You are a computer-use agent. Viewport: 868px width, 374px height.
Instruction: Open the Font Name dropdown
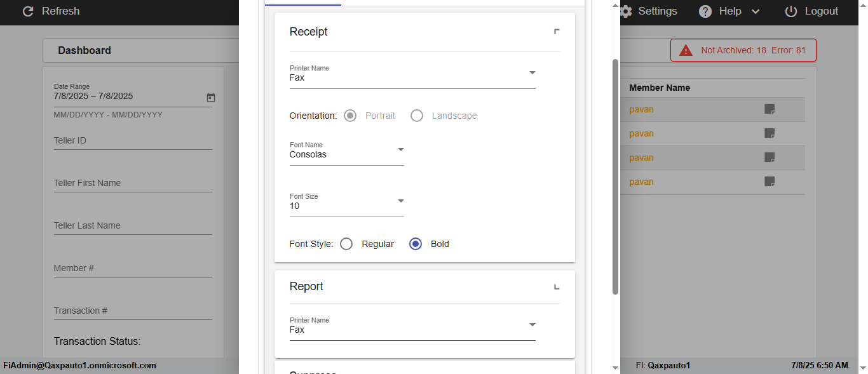(400, 150)
